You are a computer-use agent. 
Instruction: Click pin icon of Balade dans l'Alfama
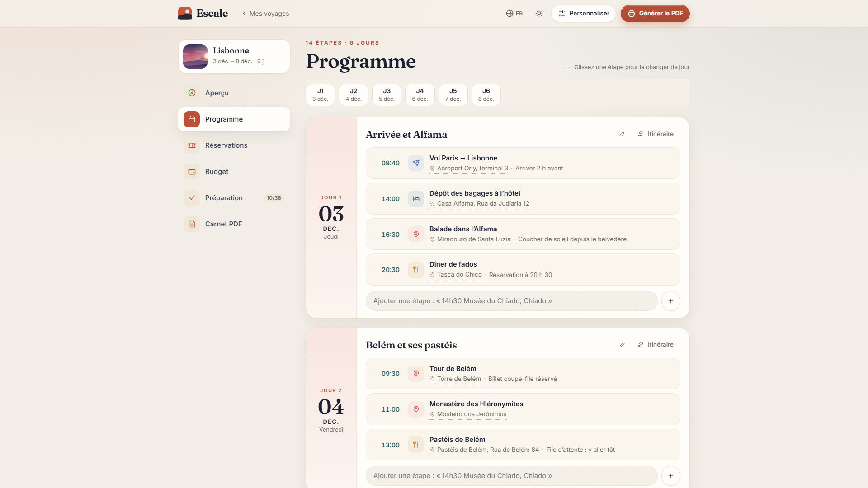416,235
